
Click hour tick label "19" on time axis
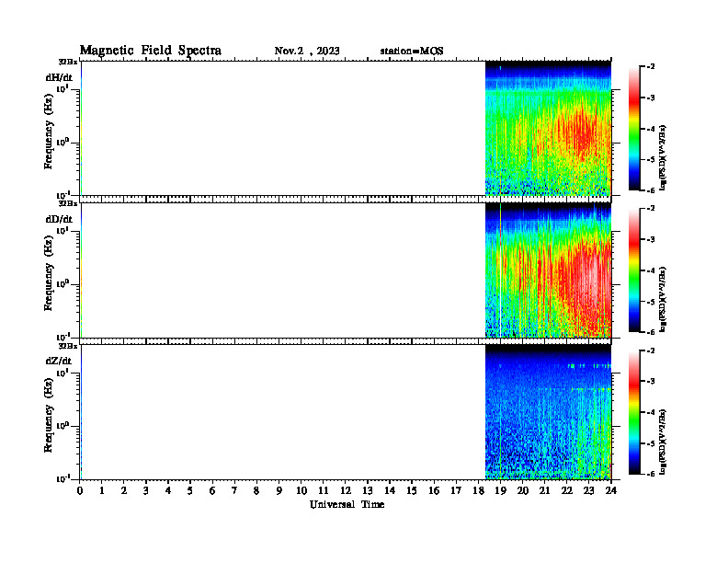click(500, 491)
